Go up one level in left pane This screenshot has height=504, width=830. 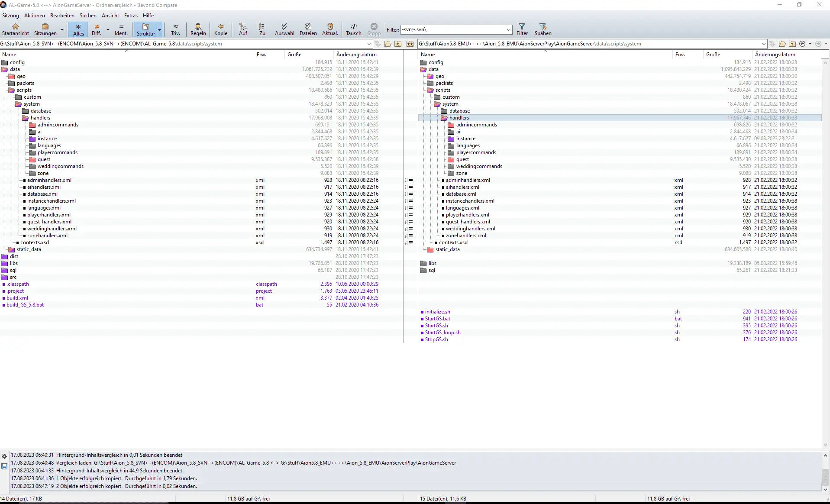pos(398,44)
